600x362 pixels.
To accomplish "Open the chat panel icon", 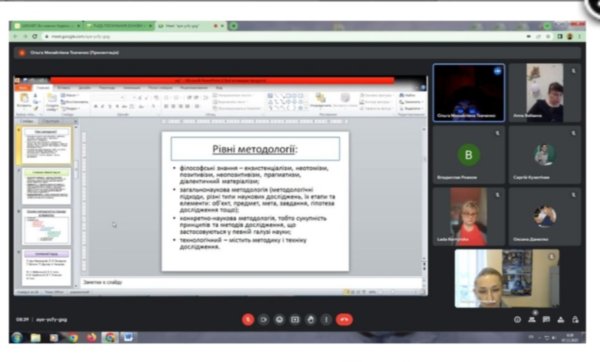I will 546,320.
